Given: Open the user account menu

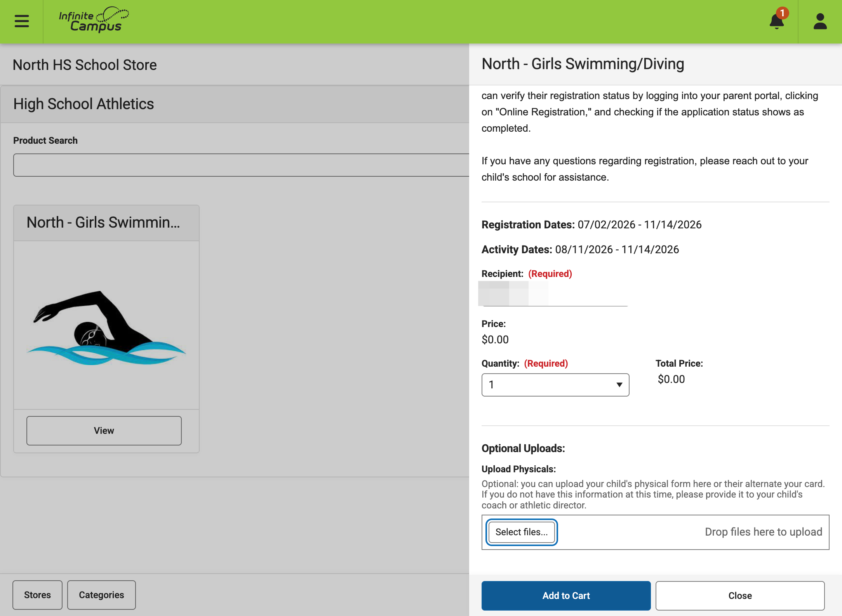Looking at the screenshot, I should pyautogui.click(x=820, y=21).
